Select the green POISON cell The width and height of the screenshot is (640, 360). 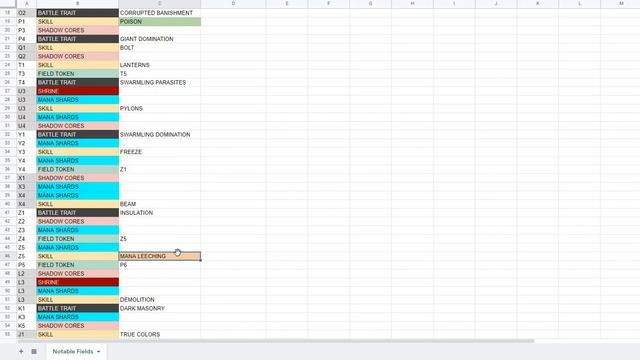[160, 22]
